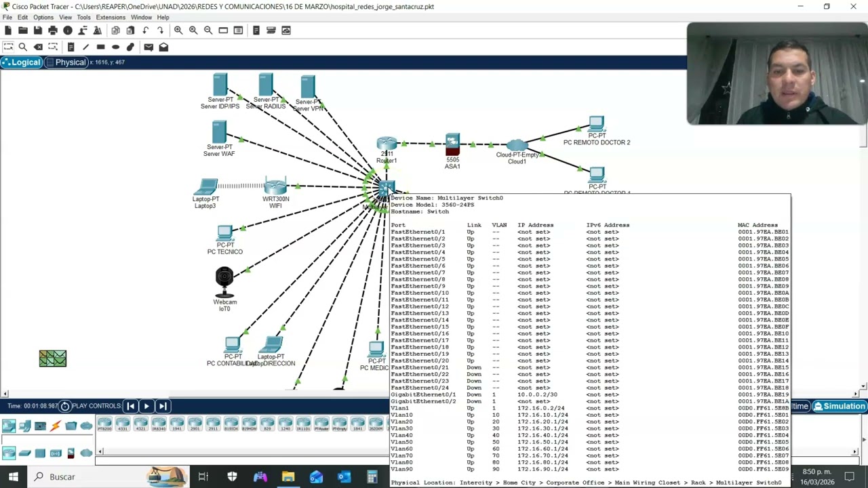This screenshot has width=868, height=488.
Task: Place a note with the Note tool
Action: pyautogui.click(x=71, y=47)
